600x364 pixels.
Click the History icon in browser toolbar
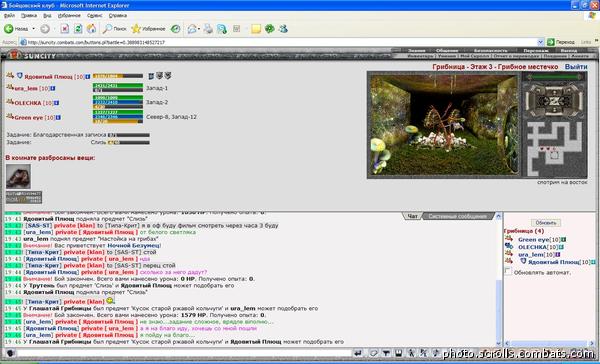pos(175,29)
